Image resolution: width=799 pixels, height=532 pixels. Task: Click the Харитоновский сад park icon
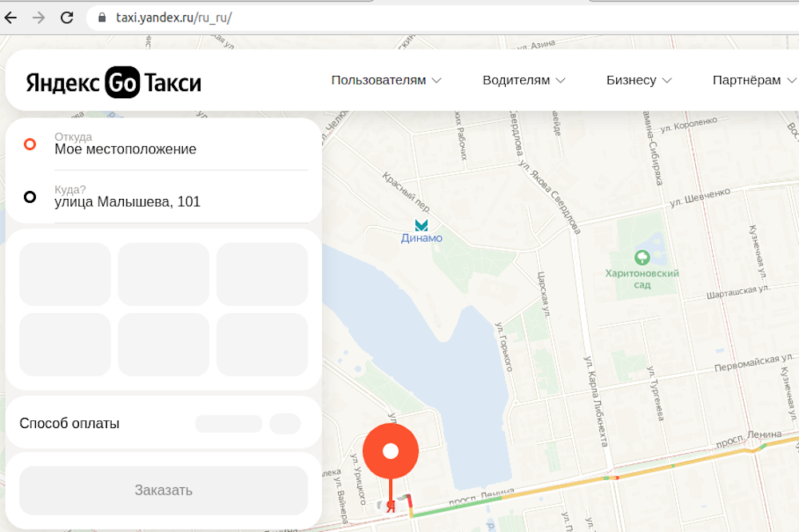[641, 257]
